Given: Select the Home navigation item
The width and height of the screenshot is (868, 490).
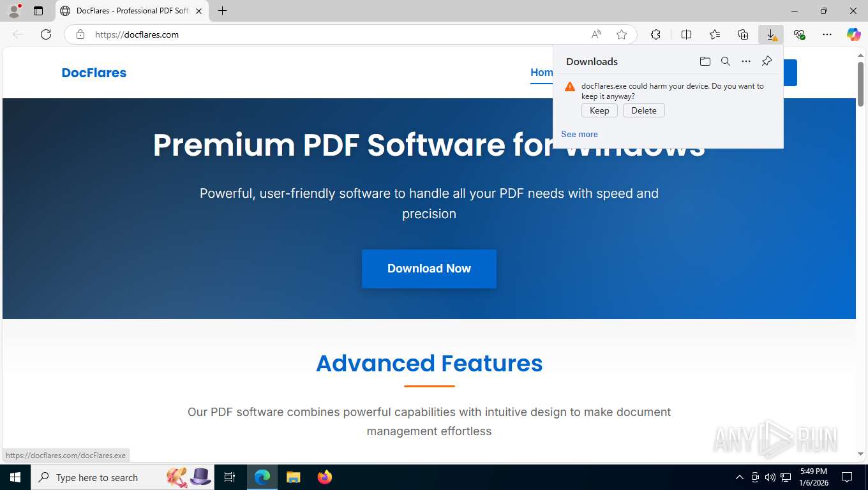Looking at the screenshot, I should [542, 73].
